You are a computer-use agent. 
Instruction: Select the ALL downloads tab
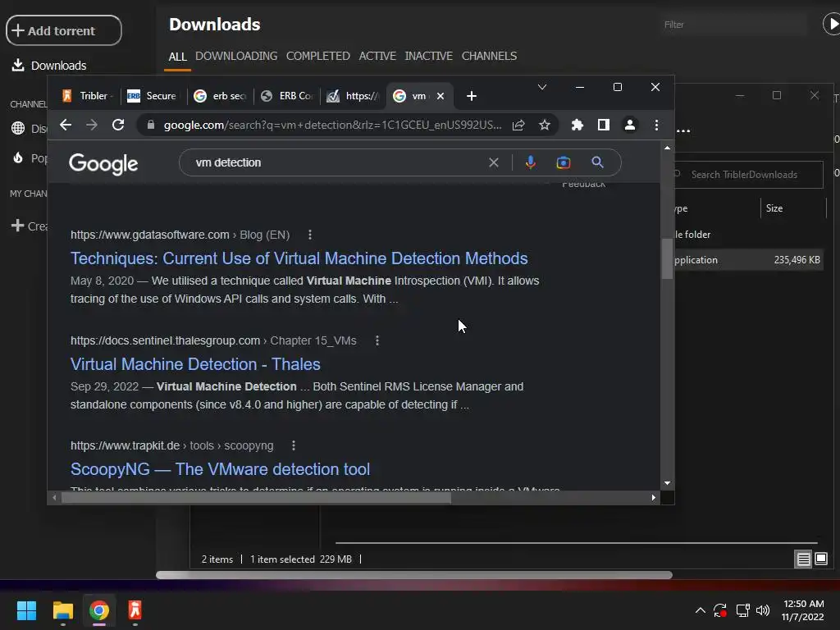[x=177, y=57]
